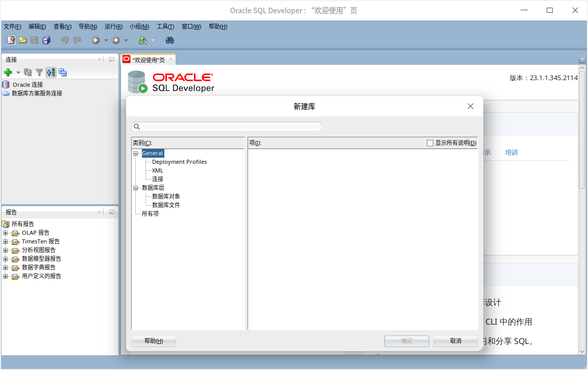Click the search magnifier icon in dialog
Viewport: 588px width, 370px height.
137,127
